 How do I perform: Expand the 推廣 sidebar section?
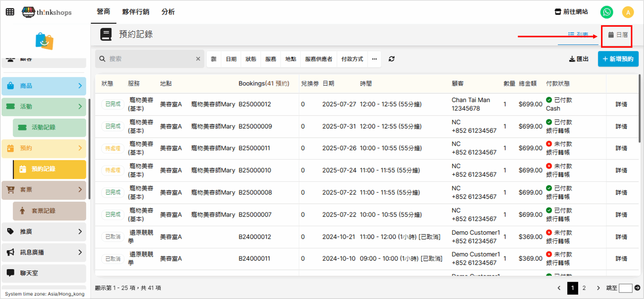[44, 231]
